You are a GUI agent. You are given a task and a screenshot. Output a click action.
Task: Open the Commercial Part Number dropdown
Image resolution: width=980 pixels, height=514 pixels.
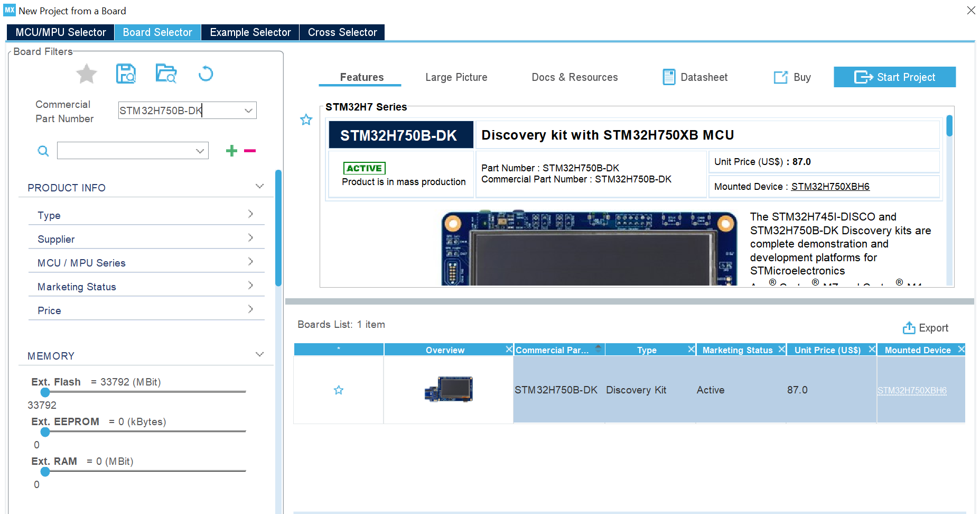(248, 111)
